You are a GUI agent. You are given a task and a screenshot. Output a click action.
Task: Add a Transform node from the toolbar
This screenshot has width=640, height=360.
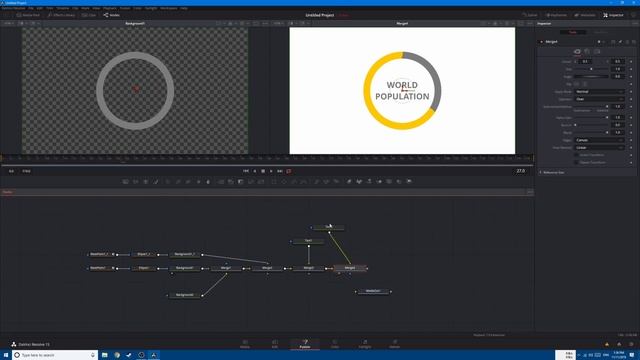pyautogui.click(x=261, y=181)
